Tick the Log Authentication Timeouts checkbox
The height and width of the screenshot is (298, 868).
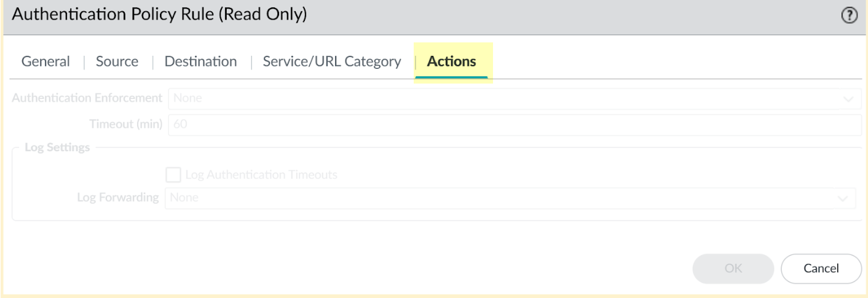pos(173,175)
